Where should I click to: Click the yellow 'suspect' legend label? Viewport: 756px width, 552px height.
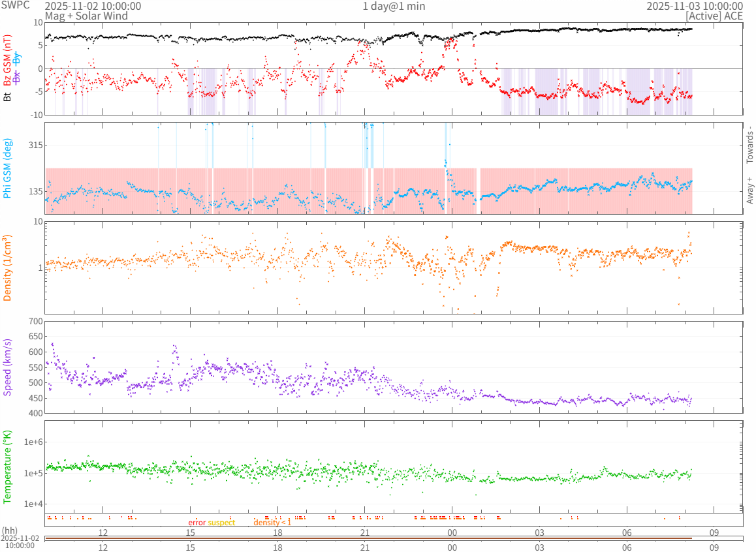point(221,523)
